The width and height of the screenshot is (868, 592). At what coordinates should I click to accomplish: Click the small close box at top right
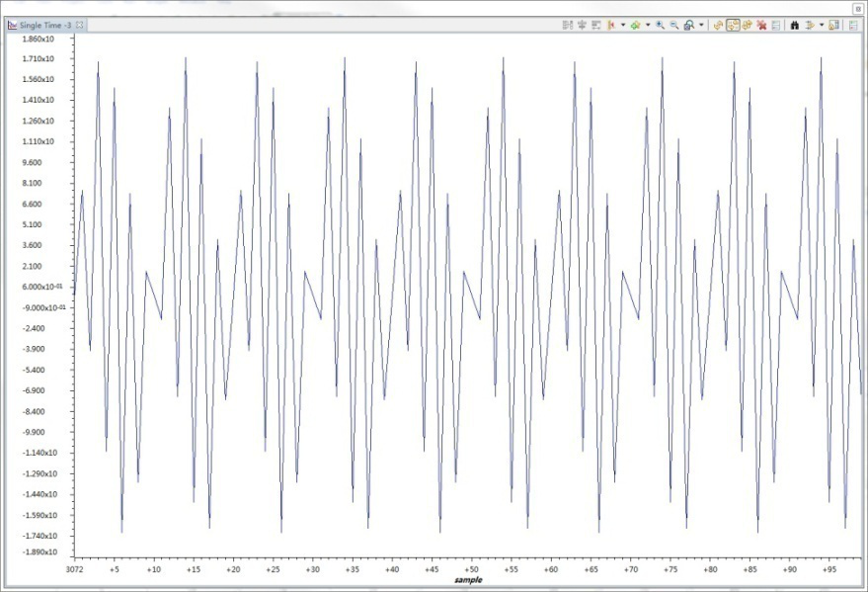pos(857,6)
